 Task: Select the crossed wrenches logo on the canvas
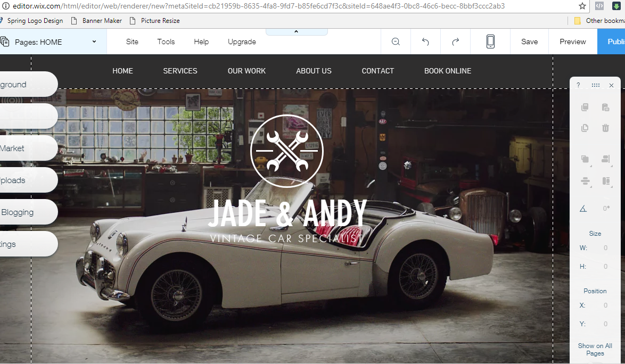(286, 151)
